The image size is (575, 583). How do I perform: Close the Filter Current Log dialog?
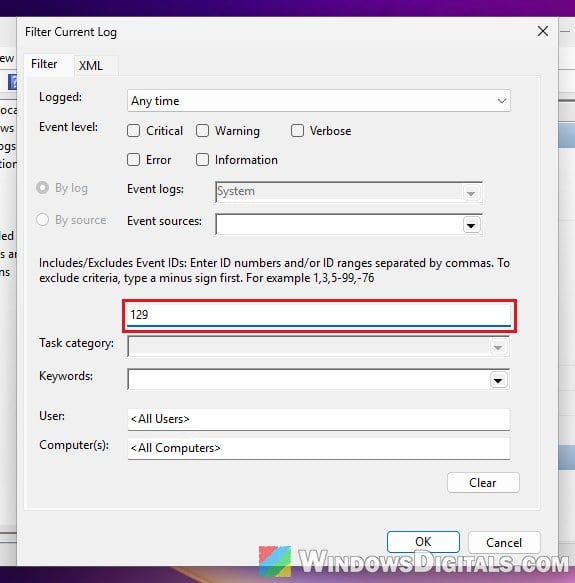coord(543,31)
